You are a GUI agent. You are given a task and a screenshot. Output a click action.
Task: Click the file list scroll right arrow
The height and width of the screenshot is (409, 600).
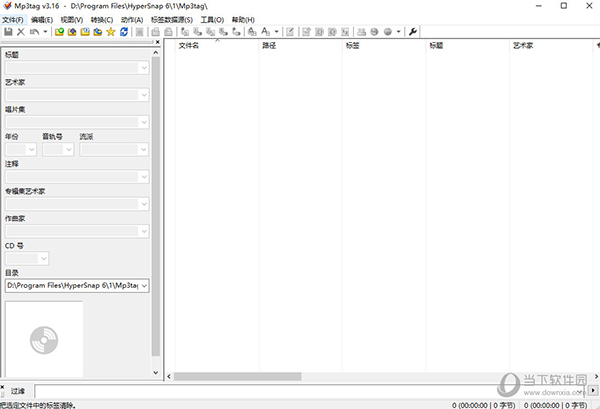tap(596, 376)
